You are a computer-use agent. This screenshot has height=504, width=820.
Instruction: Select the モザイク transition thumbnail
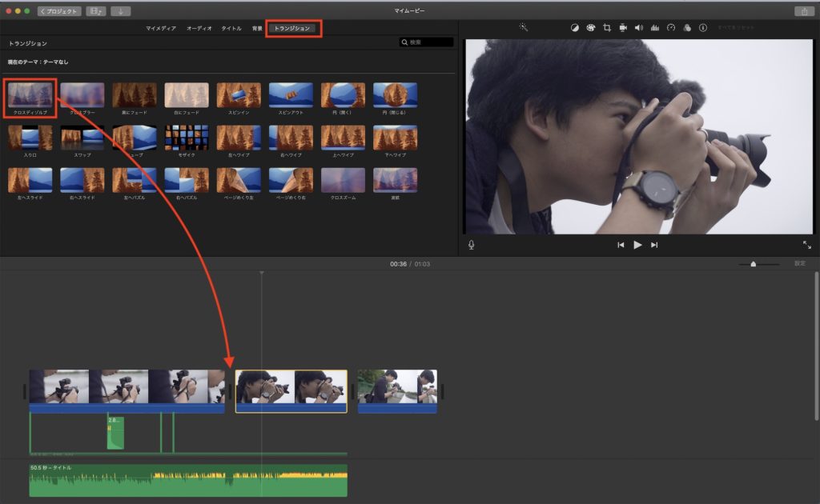pyautogui.click(x=186, y=138)
